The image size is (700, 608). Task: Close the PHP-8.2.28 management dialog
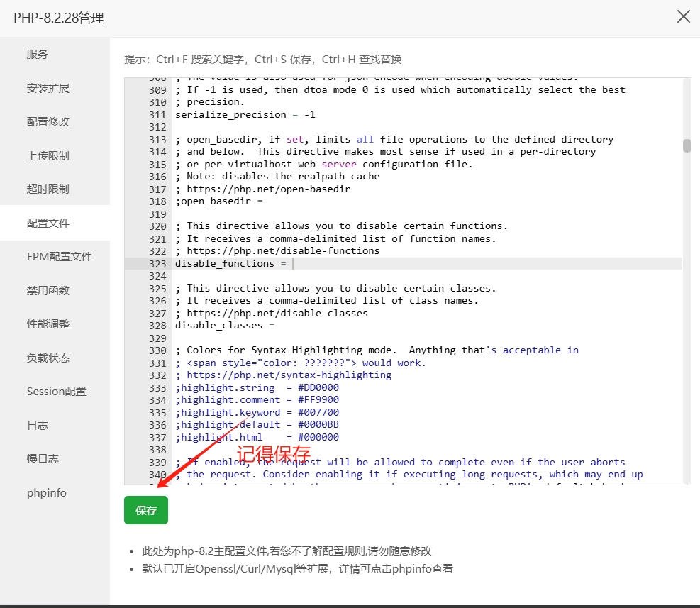[x=683, y=17]
